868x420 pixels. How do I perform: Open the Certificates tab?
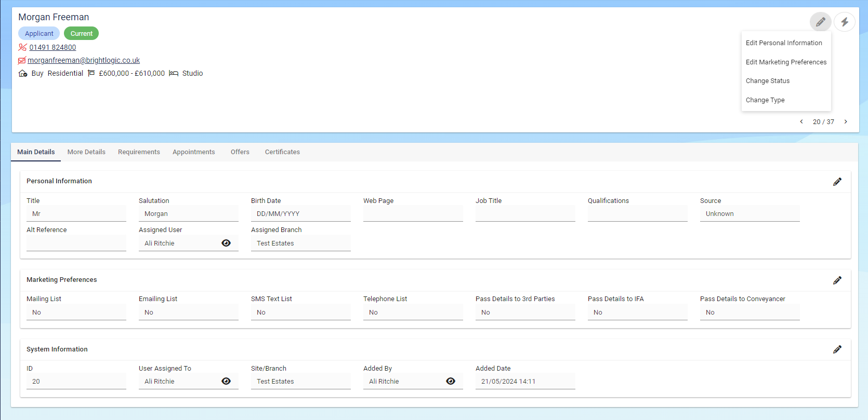click(x=282, y=152)
